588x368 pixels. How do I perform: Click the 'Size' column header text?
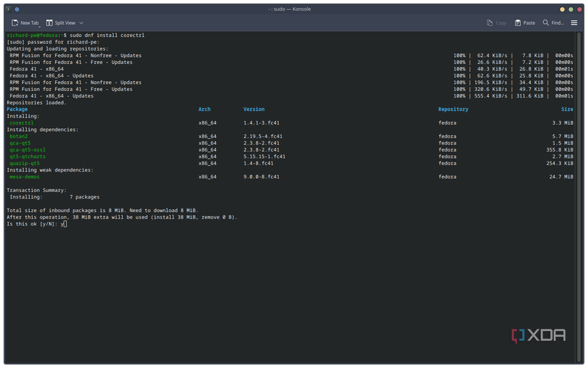coord(567,110)
